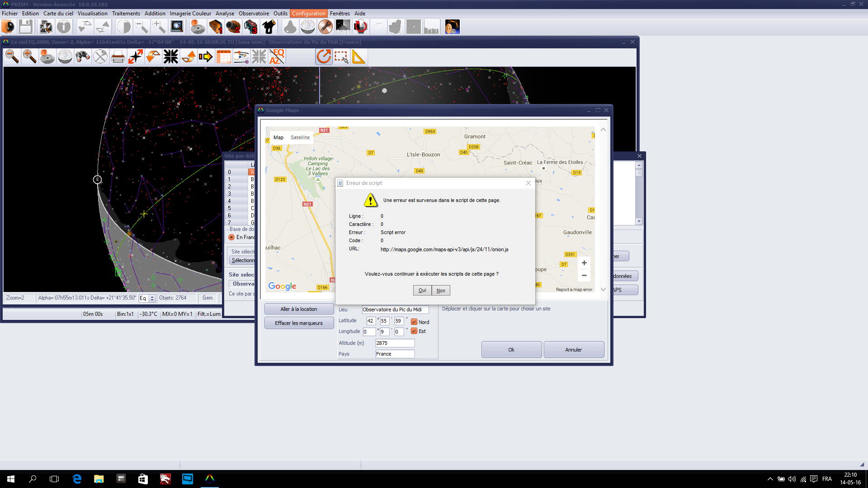Screen dimensions: 868x488
Task: Click the Altitude input field
Action: pos(395,343)
